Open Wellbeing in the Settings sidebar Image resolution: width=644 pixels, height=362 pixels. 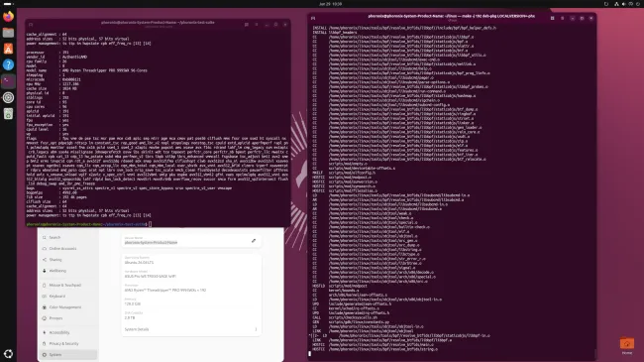tap(67, 271)
